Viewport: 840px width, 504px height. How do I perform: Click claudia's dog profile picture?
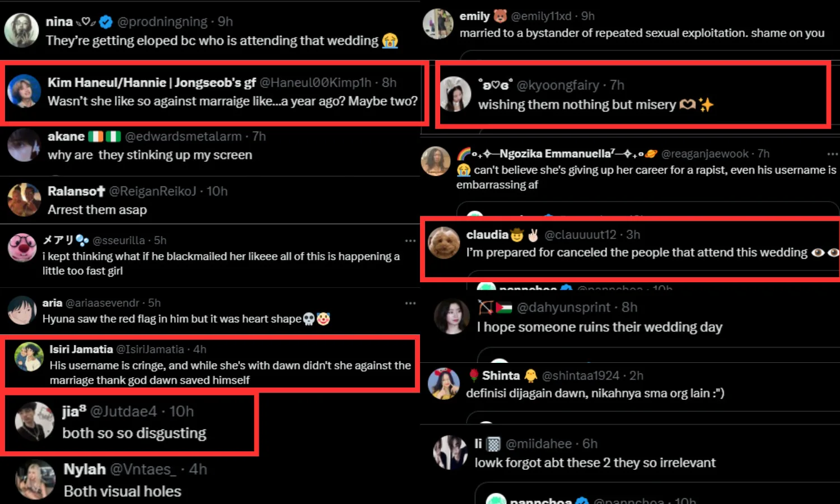(x=444, y=243)
